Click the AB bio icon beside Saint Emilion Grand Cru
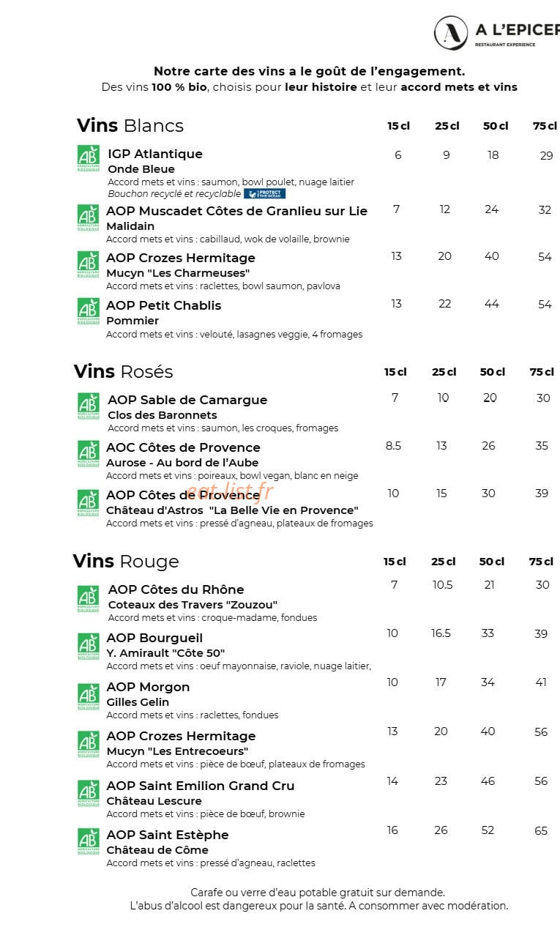This screenshot has height=927, width=560. point(88,794)
